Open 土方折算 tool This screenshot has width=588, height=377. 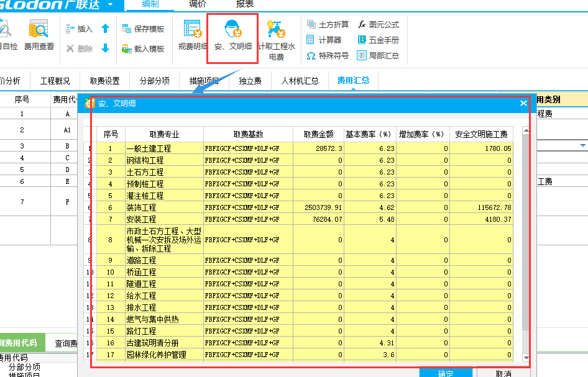(x=328, y=24)
